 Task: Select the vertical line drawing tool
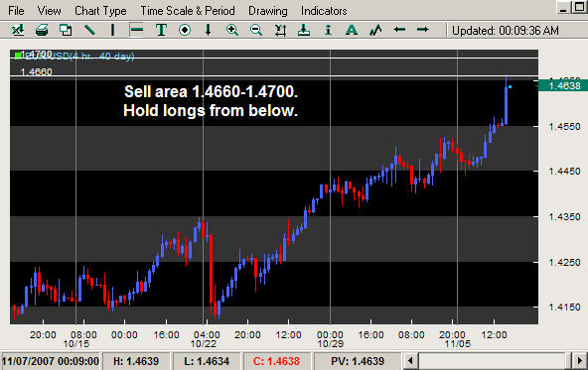point(112,30)
